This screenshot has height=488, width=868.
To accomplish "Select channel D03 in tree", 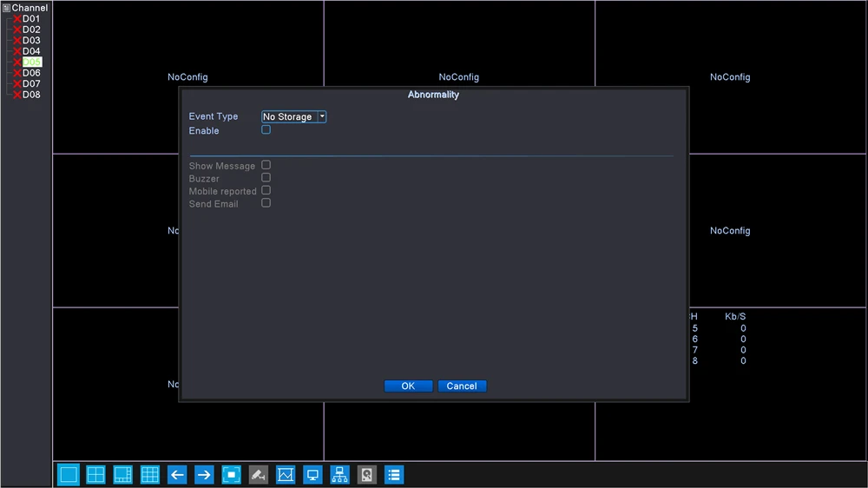I will click(x=31, y=41).
